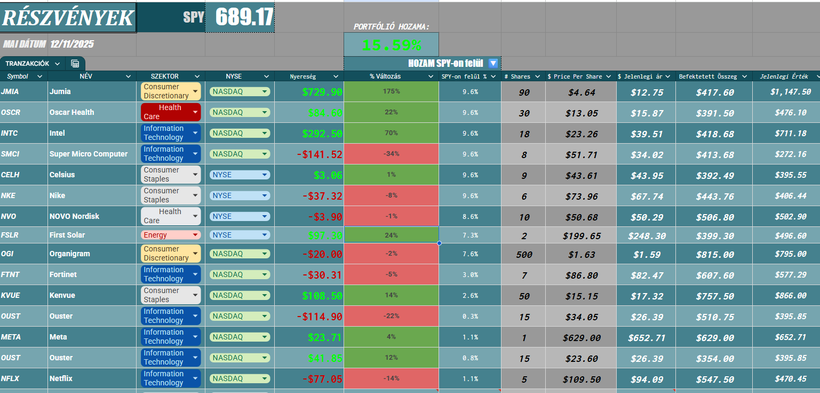Screen dimensions: 820x393
Task: Click the filter icon in HOZAM SPY-on felül
Action: click(x=493, y=63)
